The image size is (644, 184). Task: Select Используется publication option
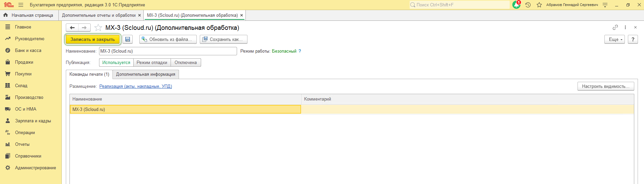click(116, 62)
